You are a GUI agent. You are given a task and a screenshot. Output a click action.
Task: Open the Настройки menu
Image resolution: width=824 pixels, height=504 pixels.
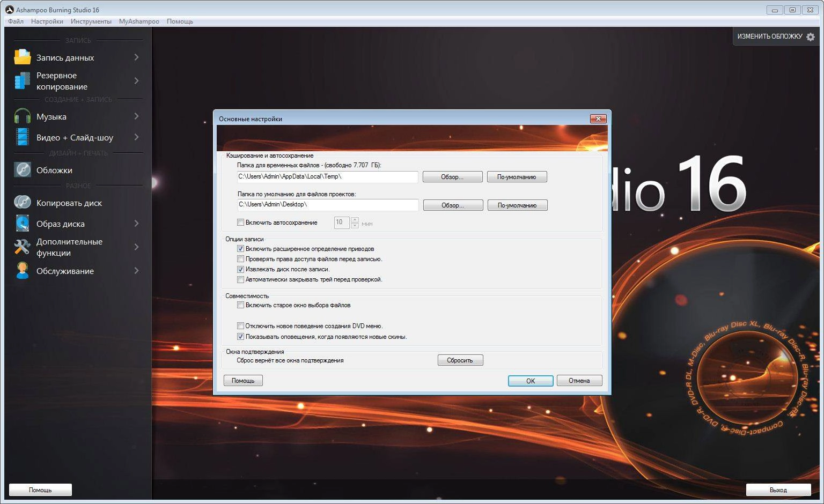coord(47,21)
